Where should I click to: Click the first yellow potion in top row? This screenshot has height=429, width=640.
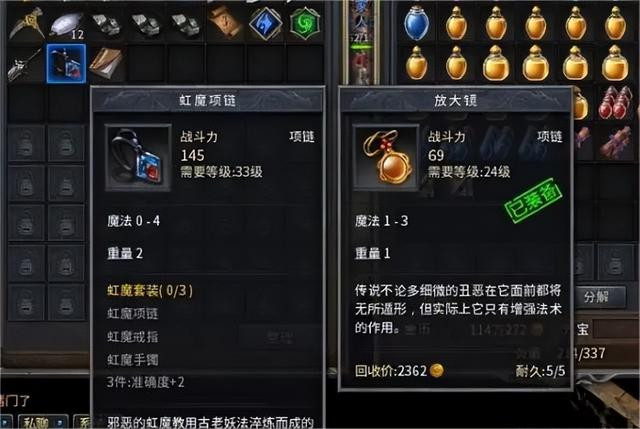point(456,23)
